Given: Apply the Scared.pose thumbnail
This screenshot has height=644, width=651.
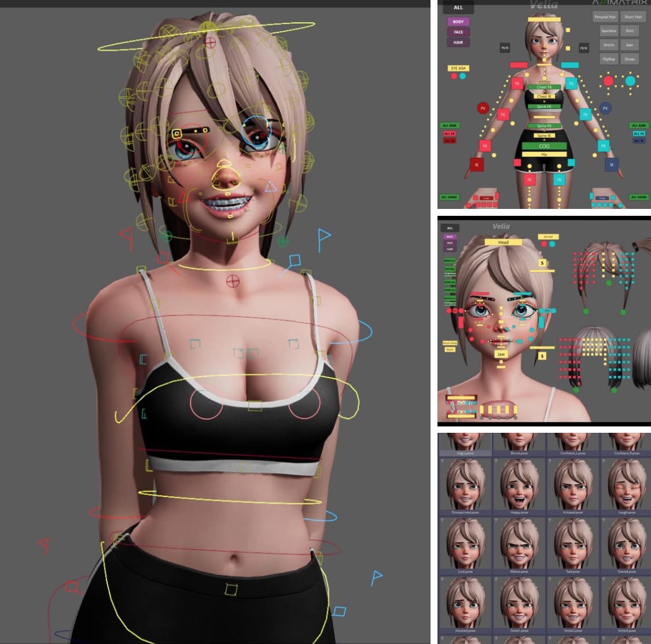Looking at the screenshot, I should pos(627,546).
